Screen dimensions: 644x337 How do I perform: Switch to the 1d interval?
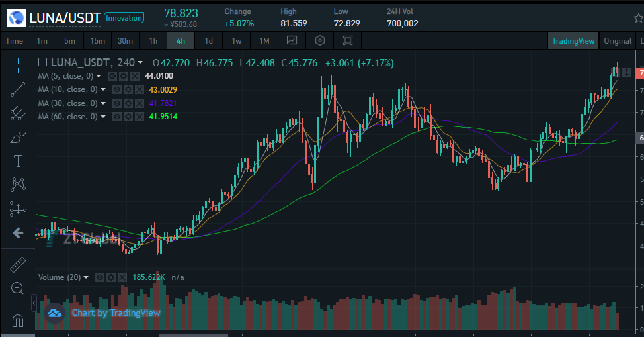coord(209,41)
